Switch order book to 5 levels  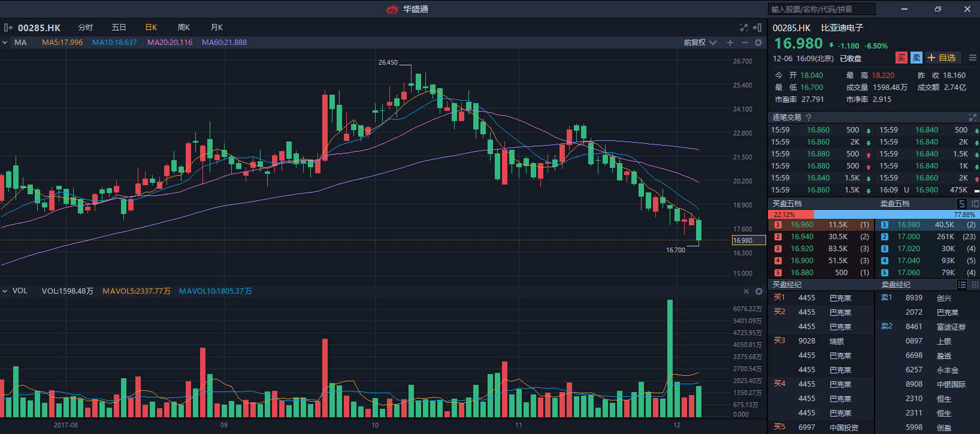click(961, 204)
